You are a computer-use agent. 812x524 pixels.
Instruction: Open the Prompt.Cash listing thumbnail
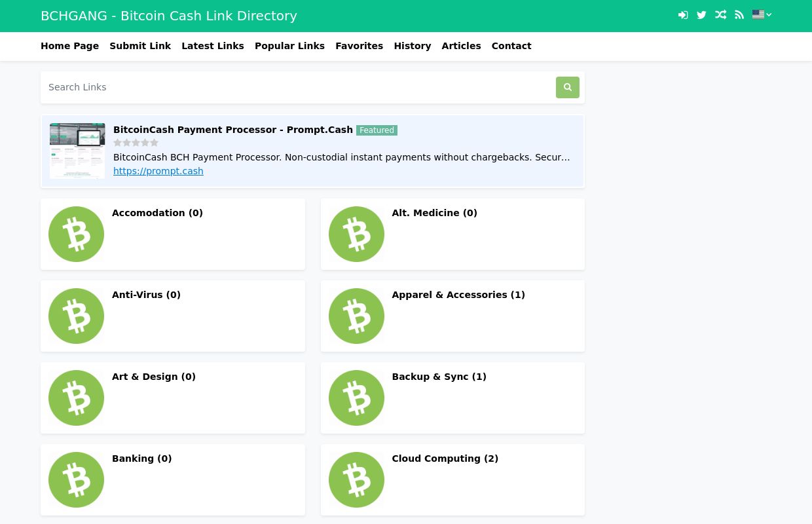click(x=77, y=151)
